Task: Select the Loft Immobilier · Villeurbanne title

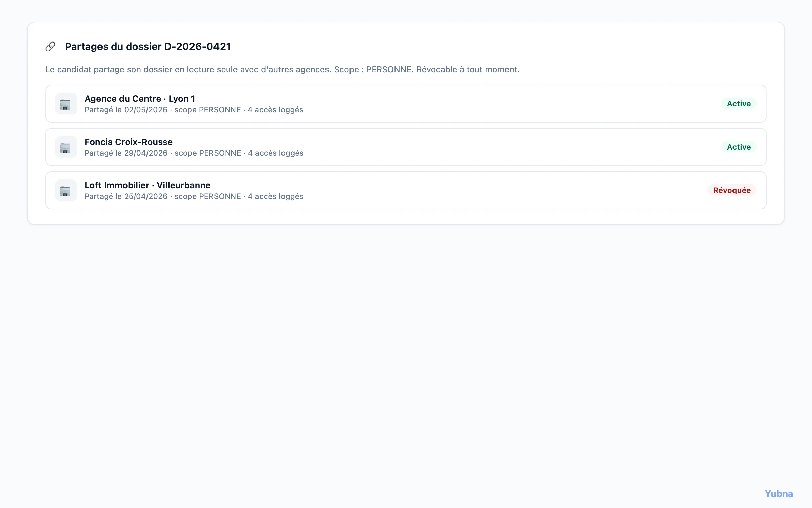Action: coord(148,185)
